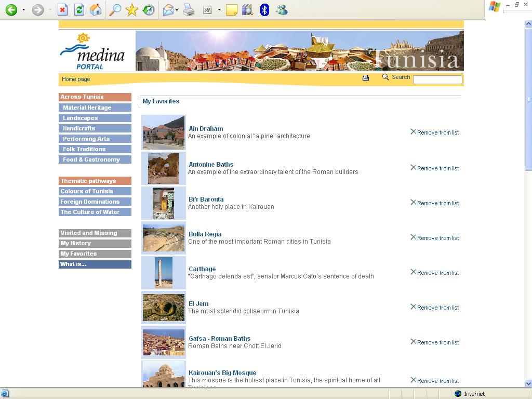
Task: Click the magnifier icon next to Search
Action: click(x=385, y=77)
